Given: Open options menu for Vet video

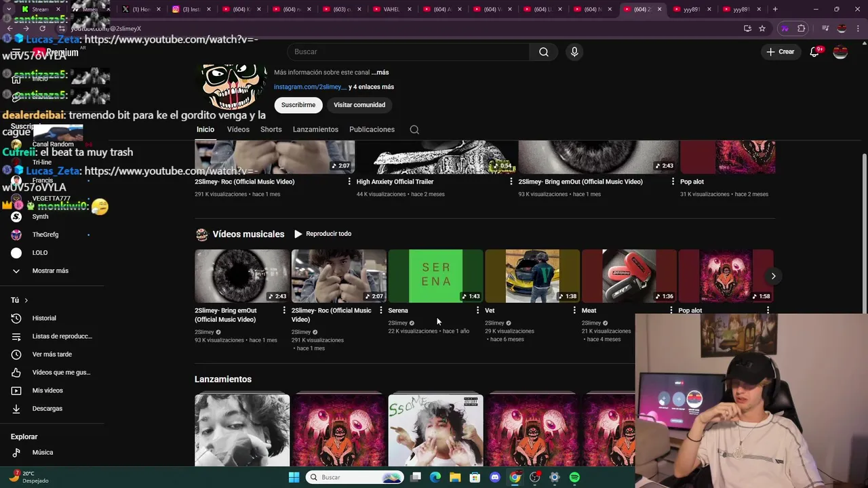Looking at the screenshot, I should 574,310.
